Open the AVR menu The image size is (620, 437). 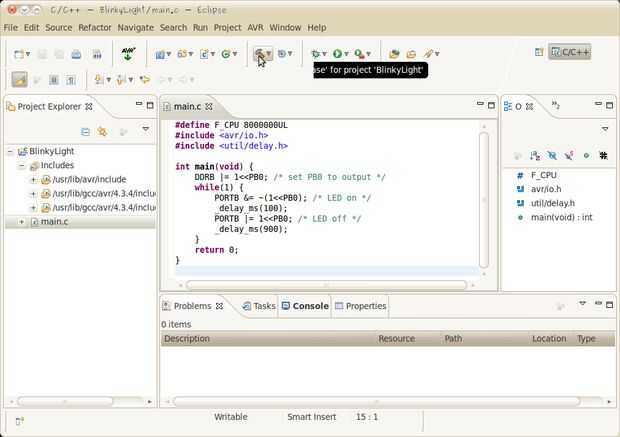(255, 27)
